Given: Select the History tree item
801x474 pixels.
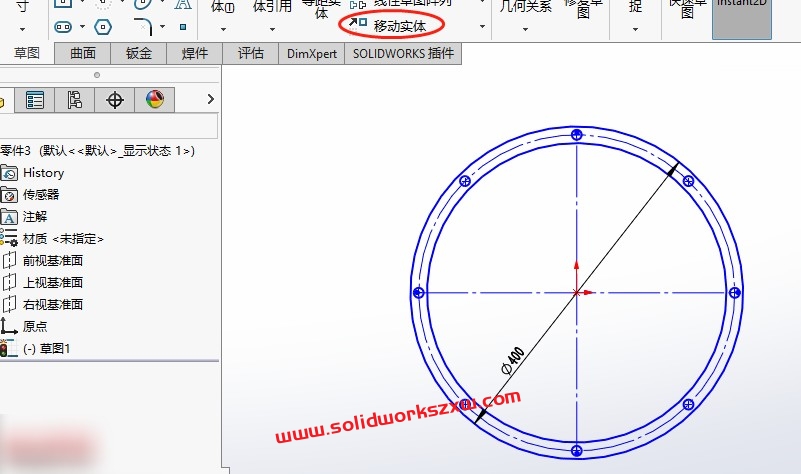Looking at the screenshot, I should click(43, 173).
